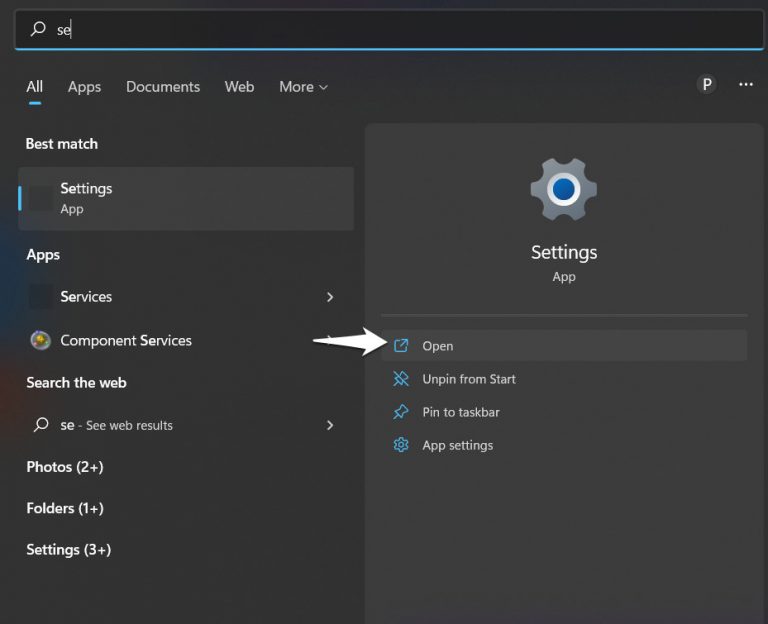Open the three-dot options menu
Viewport: 768px width, 624px height.
pos(745,85)
